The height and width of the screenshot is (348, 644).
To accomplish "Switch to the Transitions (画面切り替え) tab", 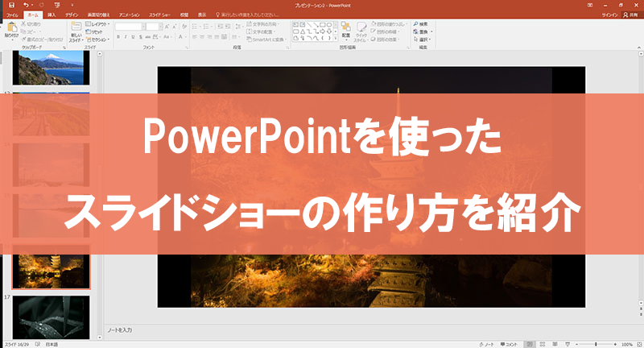I will point(98,14).
